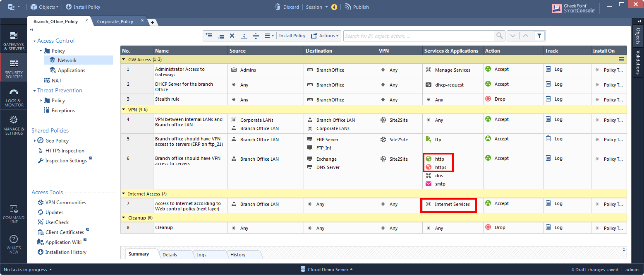This screenshot has height=275, width=644.
Task: Switch to Details tab
Action: click(170, 255)
